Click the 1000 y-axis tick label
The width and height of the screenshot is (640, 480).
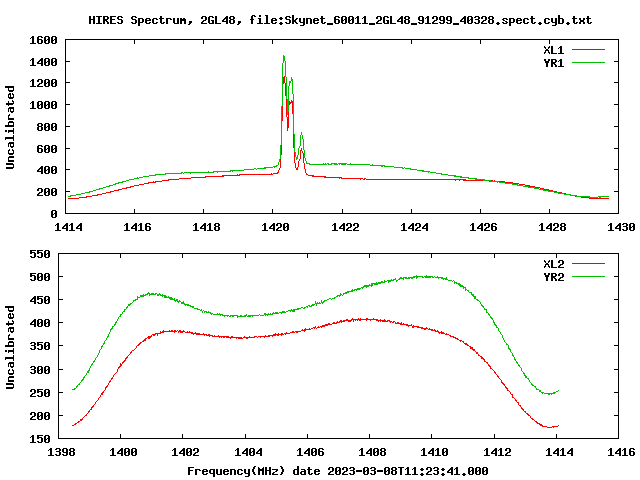pyautogui.click(x=43, y=105)
